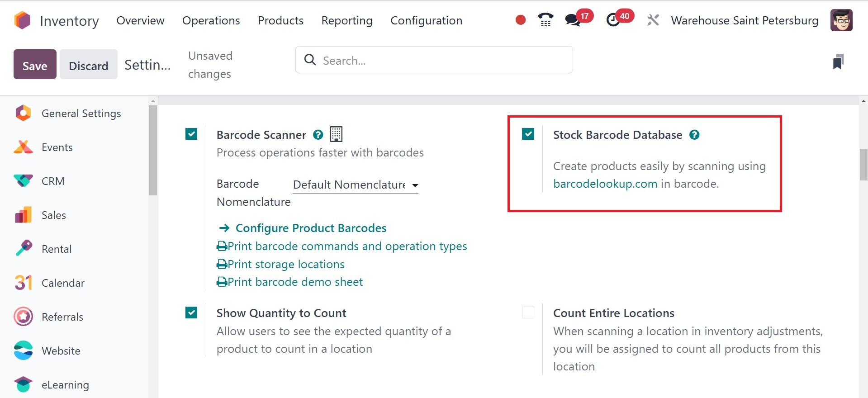This screenshot has width=868, height=398.
Task: Open the voip phone icon
Action: point(545,20)
